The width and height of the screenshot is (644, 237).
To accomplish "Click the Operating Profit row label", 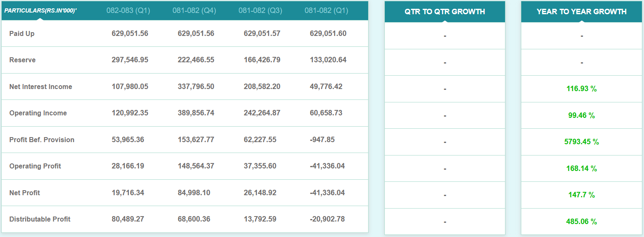I will pyautogui.click(x=35, y=166).
